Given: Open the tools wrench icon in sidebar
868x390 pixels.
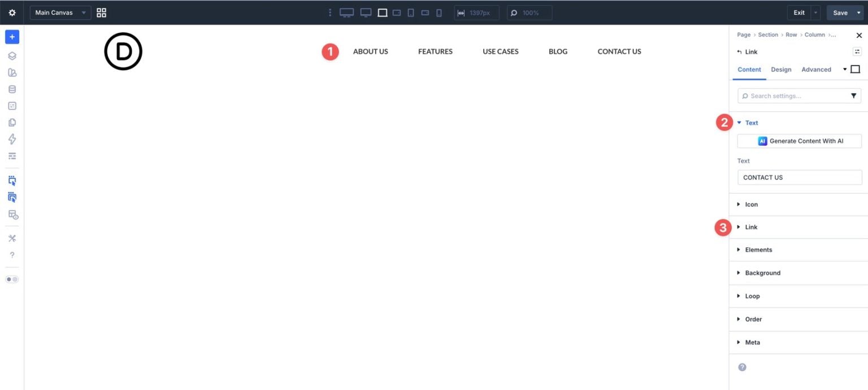Looking at the screenshot, I should point(12,238).
